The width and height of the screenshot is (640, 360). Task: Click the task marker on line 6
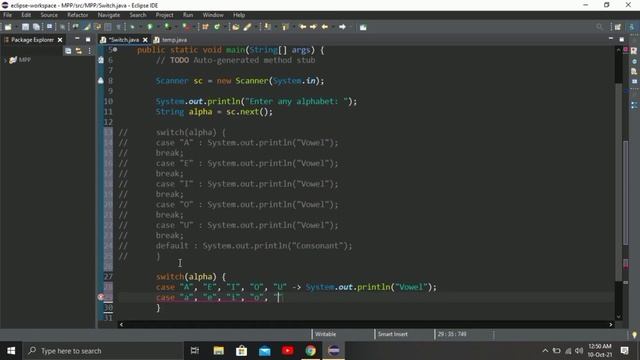(101, 60)
